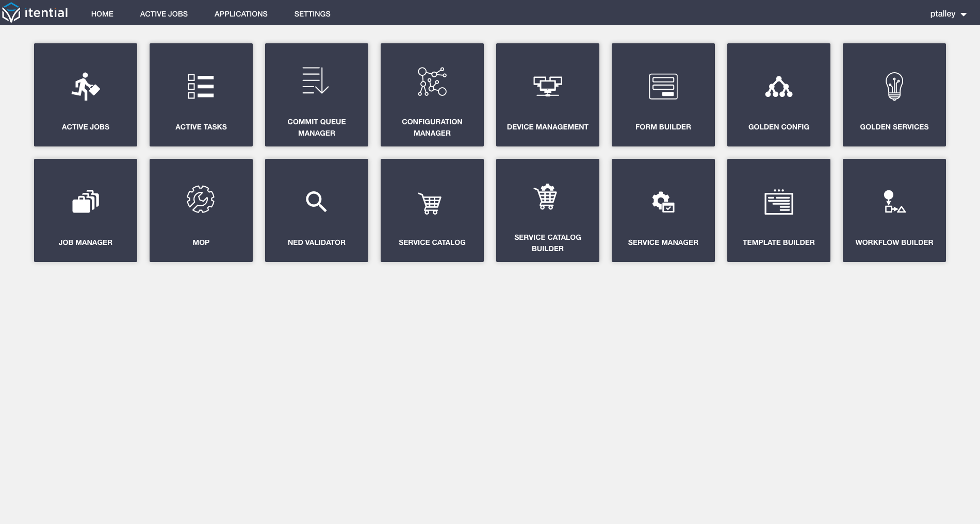Image resolution: width=980 pixels, height=524 pixels.
Task: Open the APPLICATIONS menu
Action: tap(241, 14)
